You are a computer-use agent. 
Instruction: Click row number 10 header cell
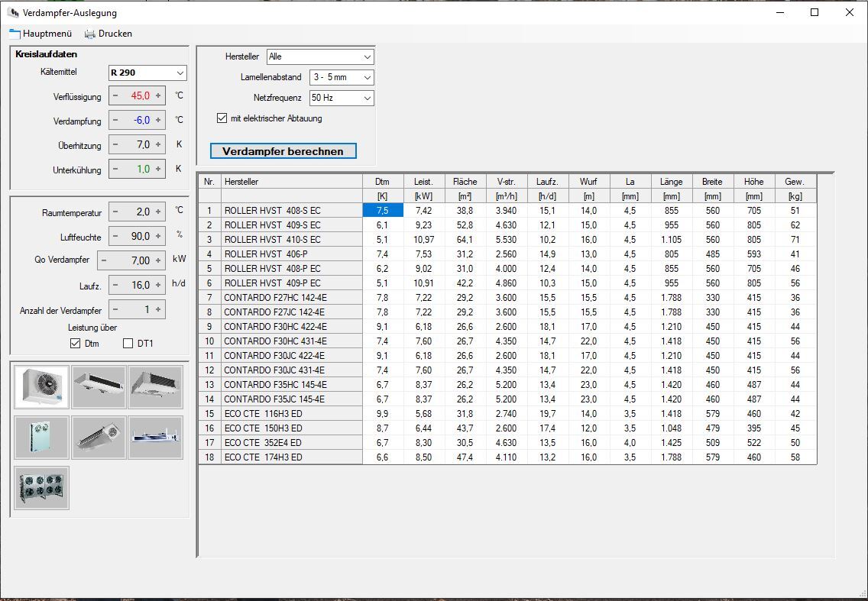click(x=209, y=341)
